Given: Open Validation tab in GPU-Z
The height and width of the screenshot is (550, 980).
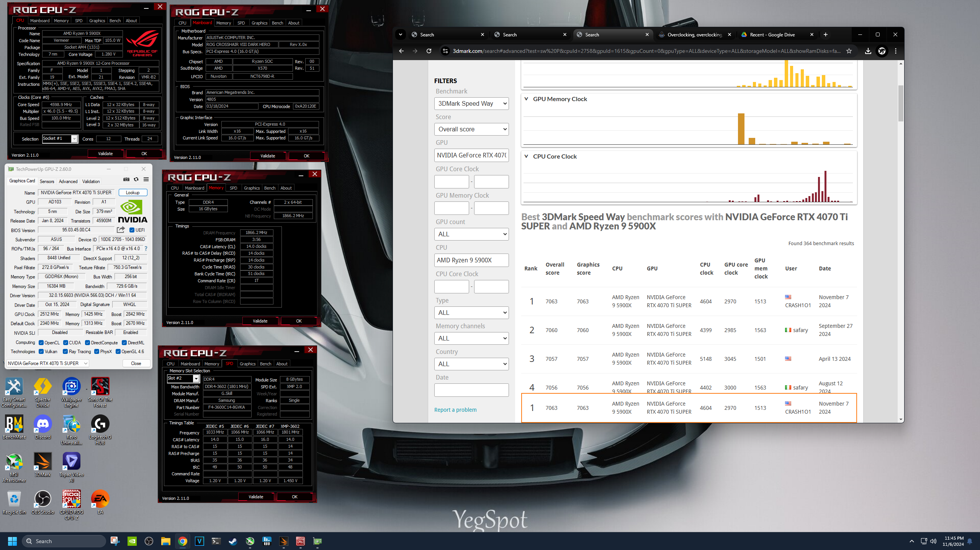Looking at the screenshot, I should point(91,182).
